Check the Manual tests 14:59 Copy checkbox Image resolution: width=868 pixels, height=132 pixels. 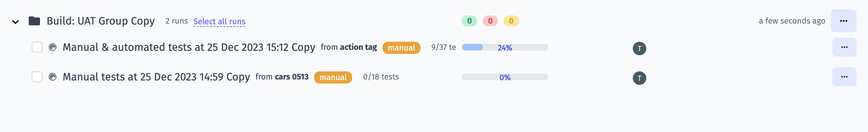pos(37,77)
